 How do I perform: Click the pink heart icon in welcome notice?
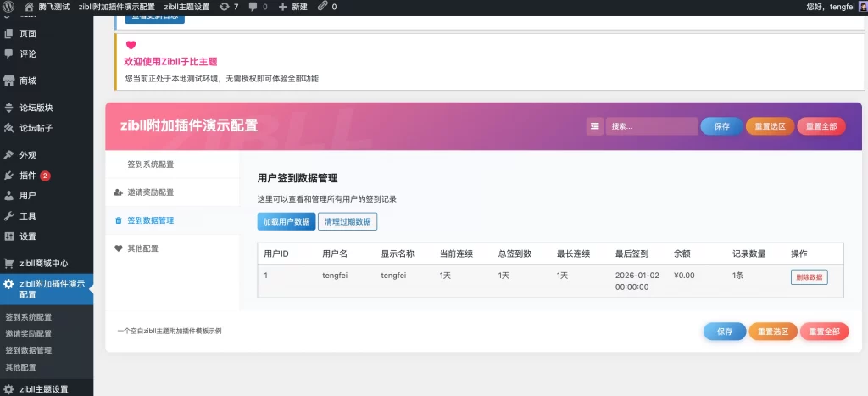pos(131,46)
